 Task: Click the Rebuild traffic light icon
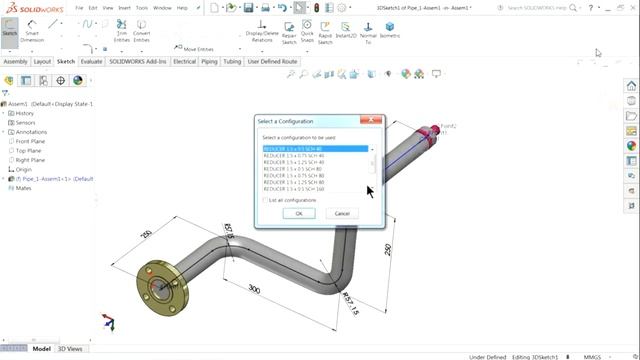pyautogui.click(x=316, y=8)
